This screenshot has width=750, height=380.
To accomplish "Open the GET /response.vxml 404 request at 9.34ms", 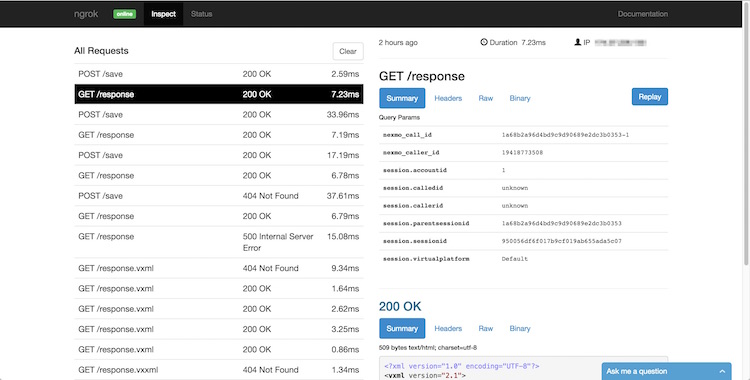I will tap(219, 268).
